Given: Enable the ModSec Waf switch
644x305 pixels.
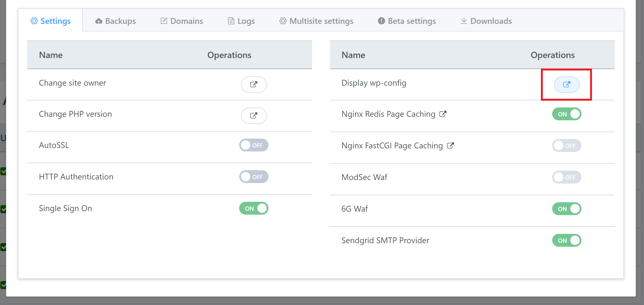Looking at the screenshot, I should click(x=567, y=177).
